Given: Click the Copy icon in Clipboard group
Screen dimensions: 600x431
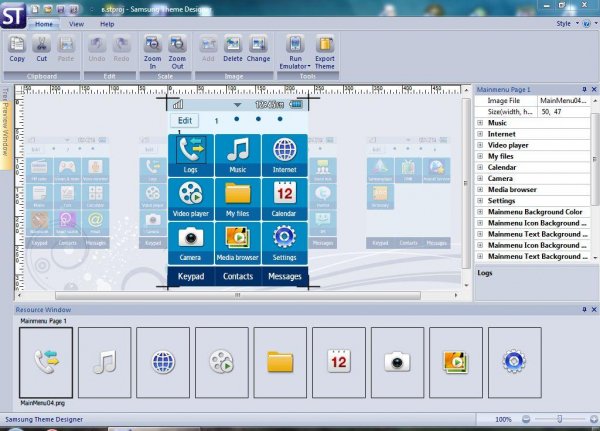Looking at the screenshot, I should [x=17, y=44].
